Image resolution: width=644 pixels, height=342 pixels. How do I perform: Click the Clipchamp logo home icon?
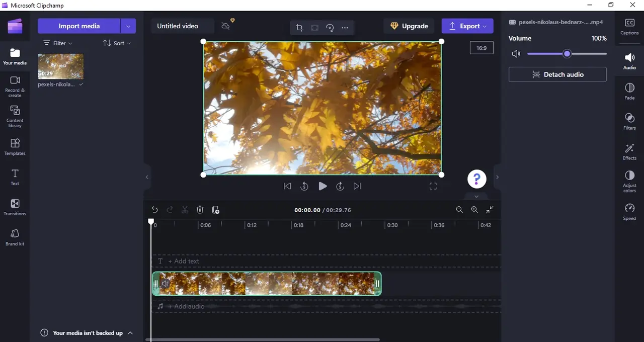click(x=15, y=26)
